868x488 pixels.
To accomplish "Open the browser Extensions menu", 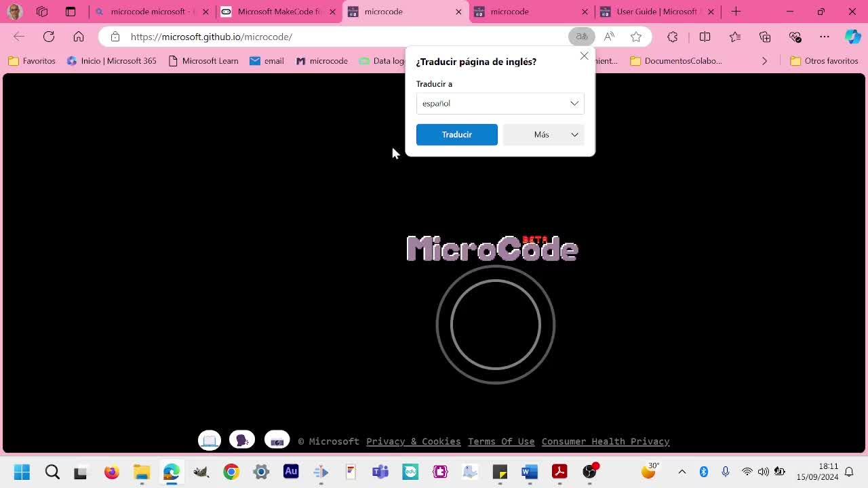I will [x=673, y=37].
